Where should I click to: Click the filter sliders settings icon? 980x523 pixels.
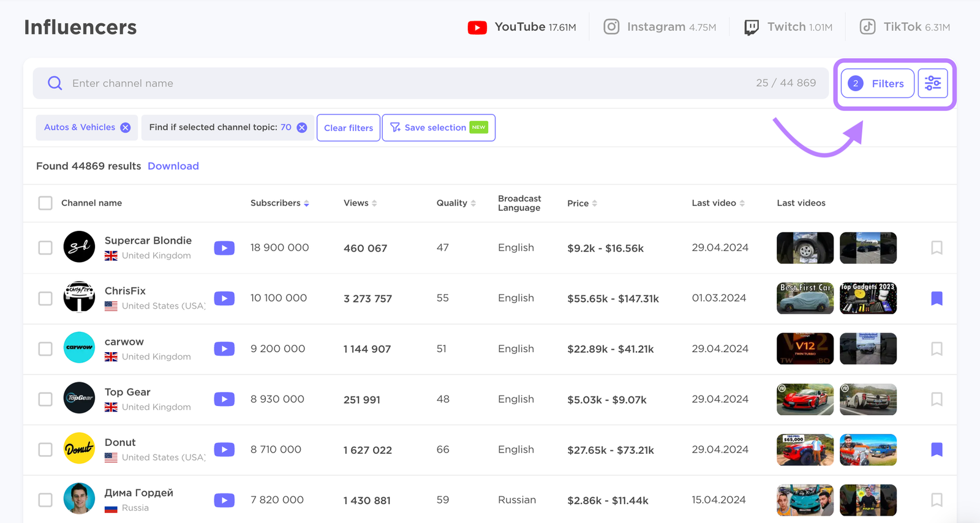click(932, 83)
